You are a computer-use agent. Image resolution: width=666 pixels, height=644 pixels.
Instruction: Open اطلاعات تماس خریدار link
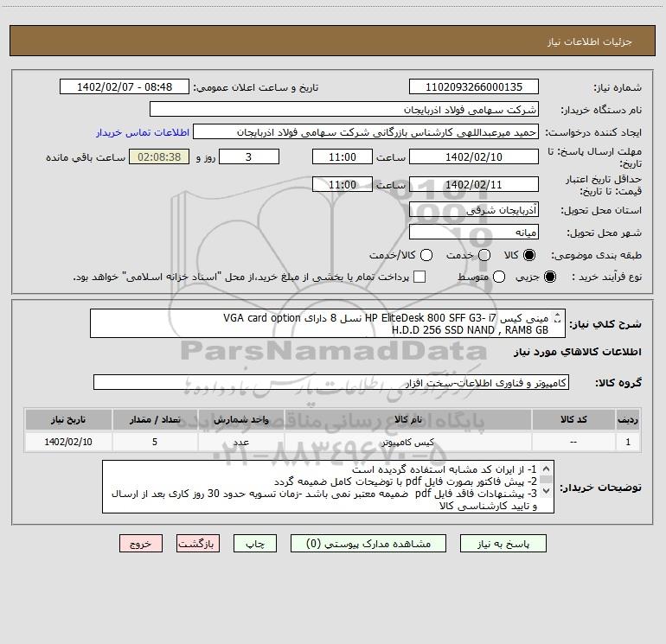[x=143, y=132]
